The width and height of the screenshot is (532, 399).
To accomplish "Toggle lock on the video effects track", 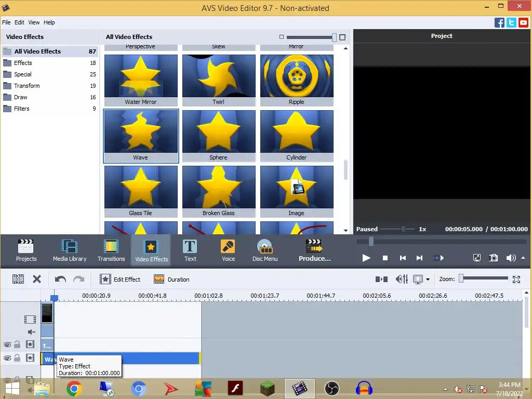I will click(x=17, y=358).
